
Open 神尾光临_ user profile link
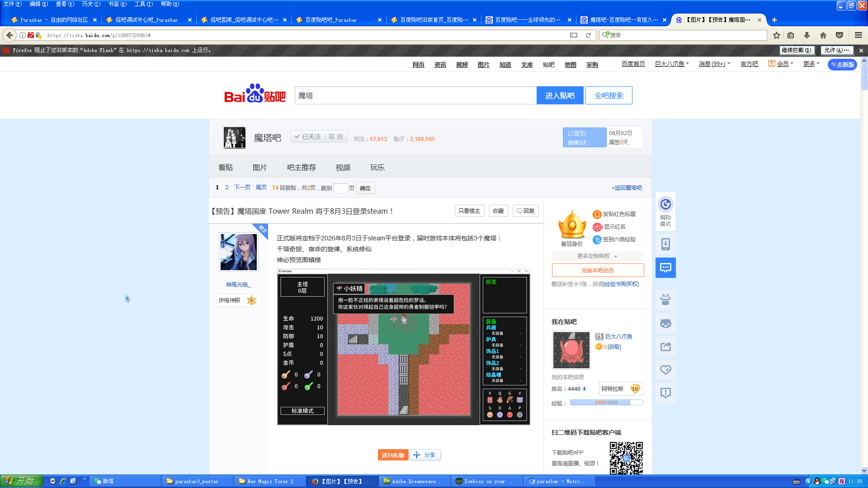point(238,285)
